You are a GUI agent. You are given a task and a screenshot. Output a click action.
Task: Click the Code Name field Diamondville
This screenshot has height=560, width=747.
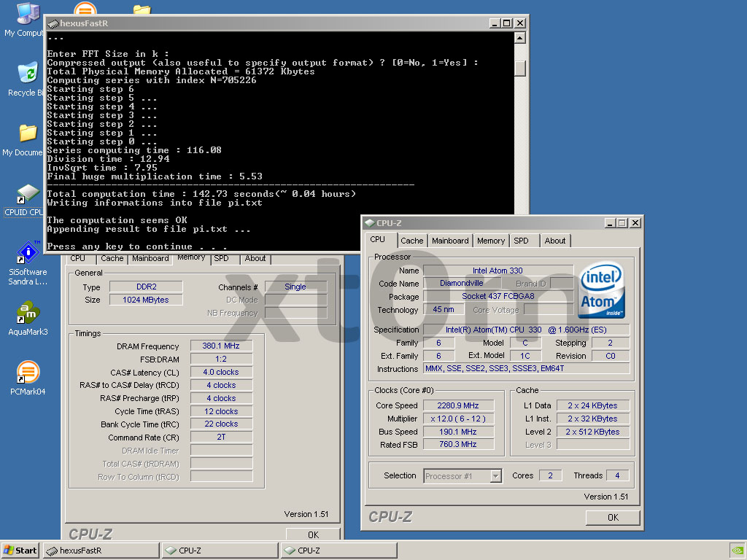pyautogui.click(x=461, y=284)
